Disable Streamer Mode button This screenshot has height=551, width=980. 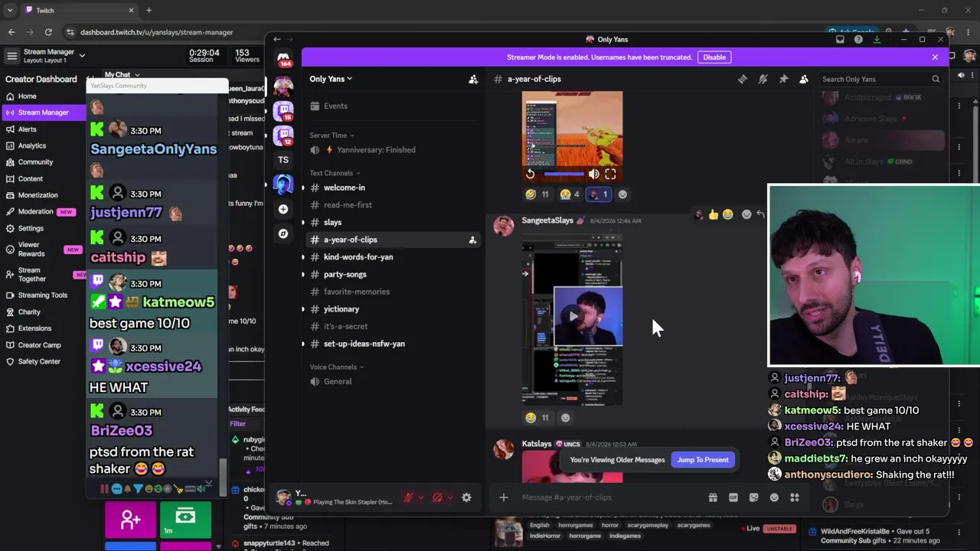tap(714, 57)
